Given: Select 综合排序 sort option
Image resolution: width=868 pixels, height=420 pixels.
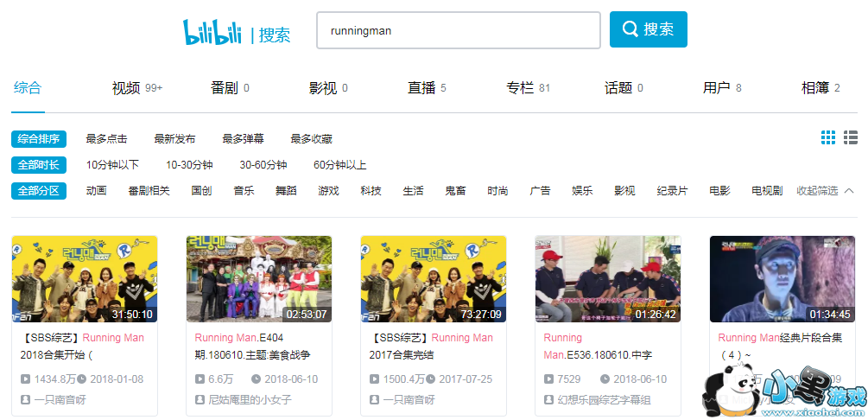Looking at the screenshot, I should click(x=39, y=139).
